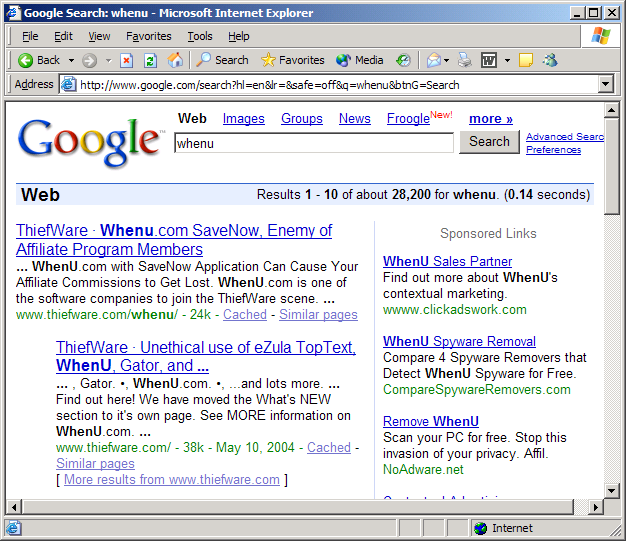Open the Froogle link
The image size is (626, 541).
[x=408, y=119]
